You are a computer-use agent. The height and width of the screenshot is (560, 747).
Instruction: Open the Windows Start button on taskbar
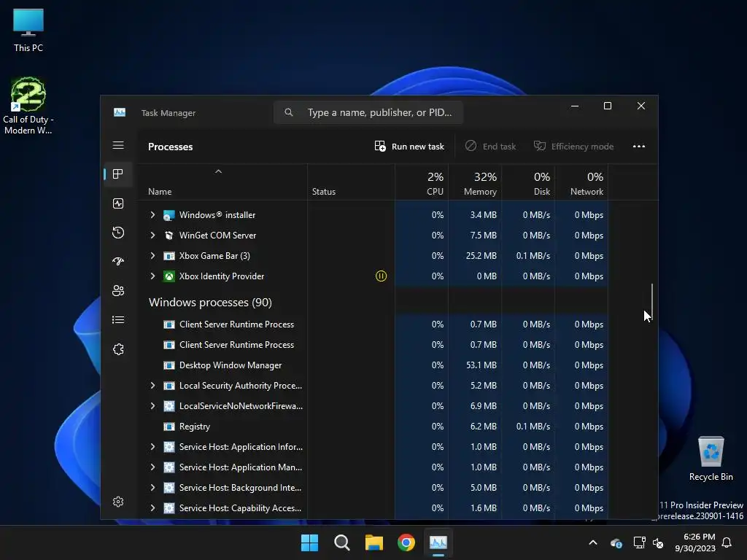(x=309, y=542)
